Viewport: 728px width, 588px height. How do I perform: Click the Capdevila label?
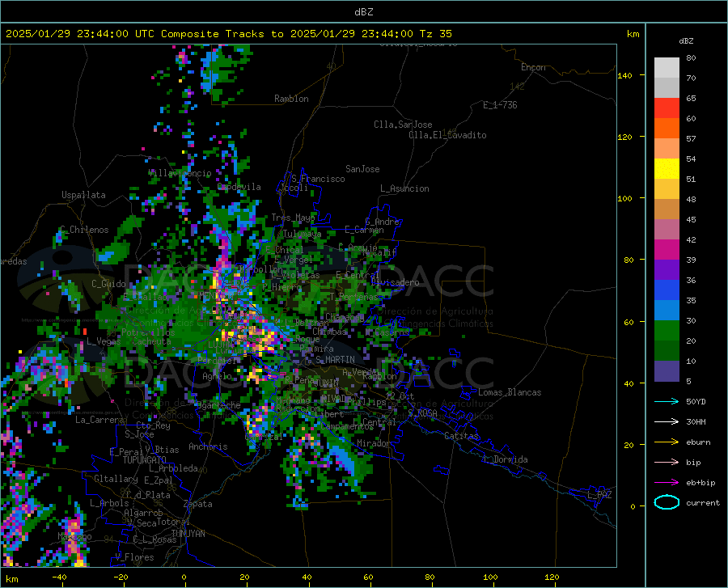point(239,187)
